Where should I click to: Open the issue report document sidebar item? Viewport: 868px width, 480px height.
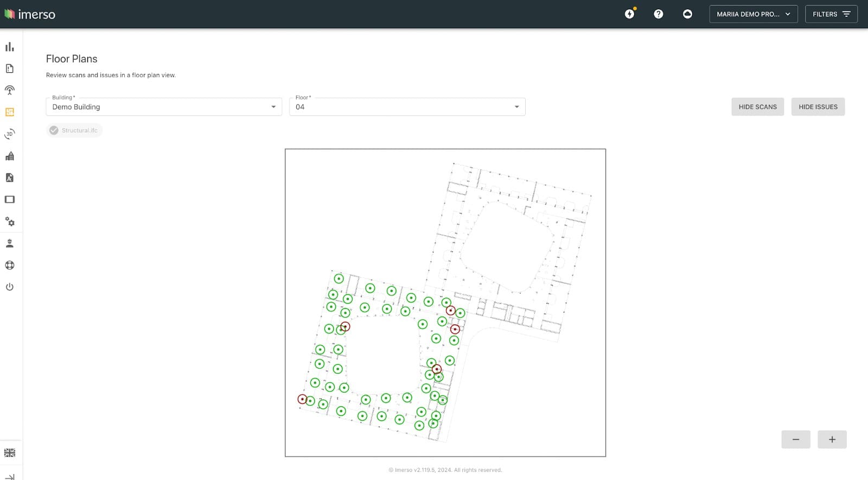pos(9,68)
